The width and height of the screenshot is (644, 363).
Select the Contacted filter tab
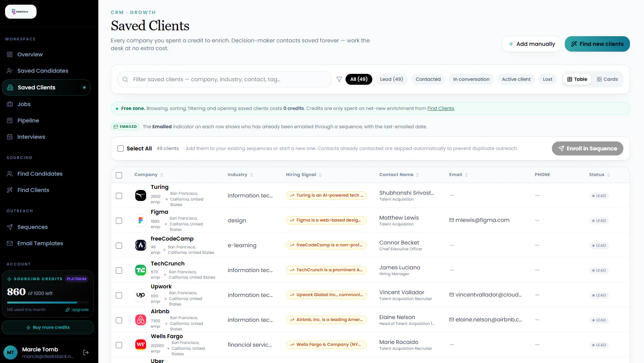428,79
